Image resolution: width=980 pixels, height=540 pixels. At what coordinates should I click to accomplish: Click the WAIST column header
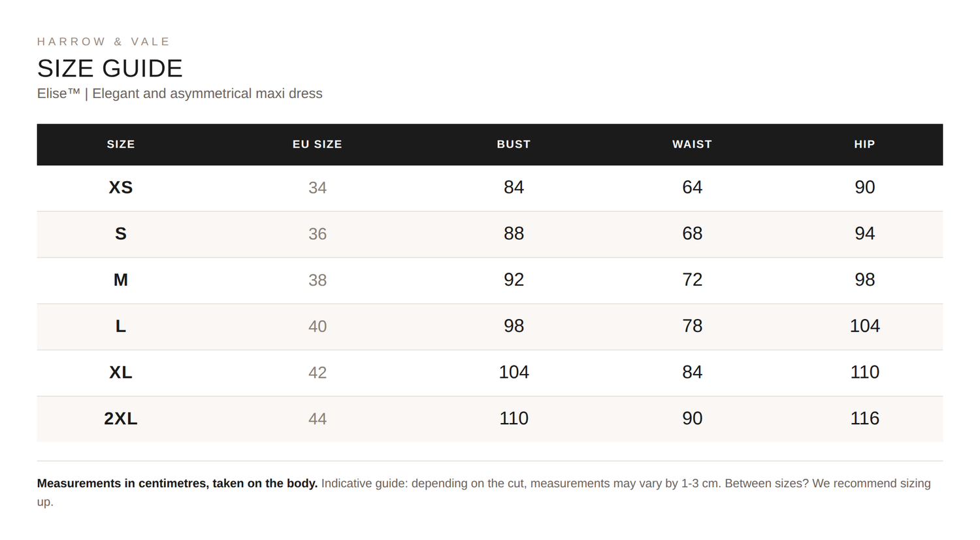click(692, 144)
